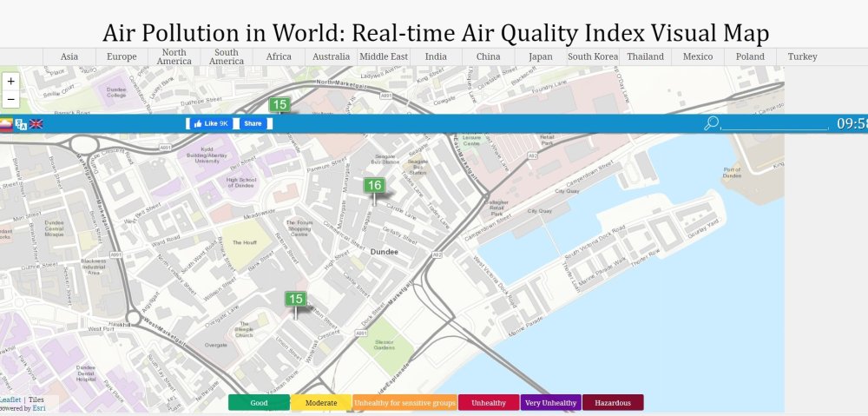
Task: Click the maroon Hazardous legend swatch
Action: point(613,403)
